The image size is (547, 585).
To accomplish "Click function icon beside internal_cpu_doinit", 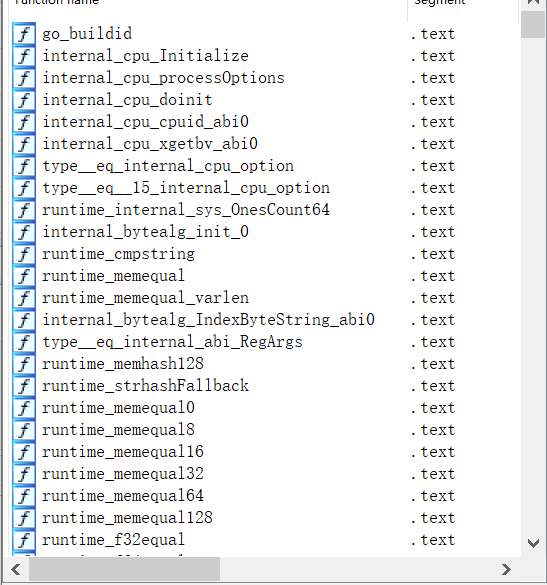I will [24, 100].
